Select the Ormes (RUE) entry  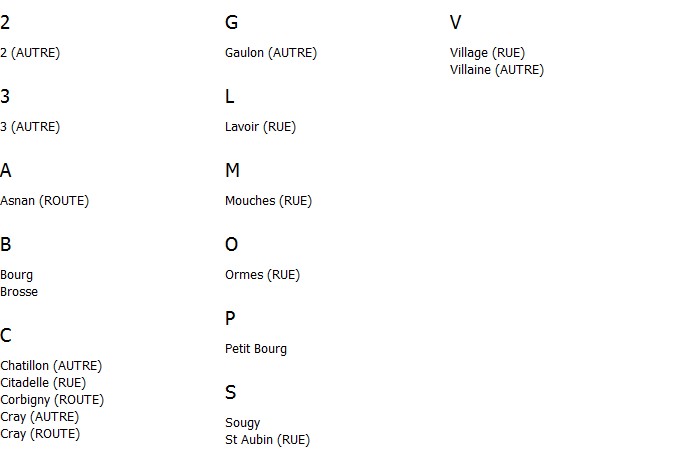point(262,275)
